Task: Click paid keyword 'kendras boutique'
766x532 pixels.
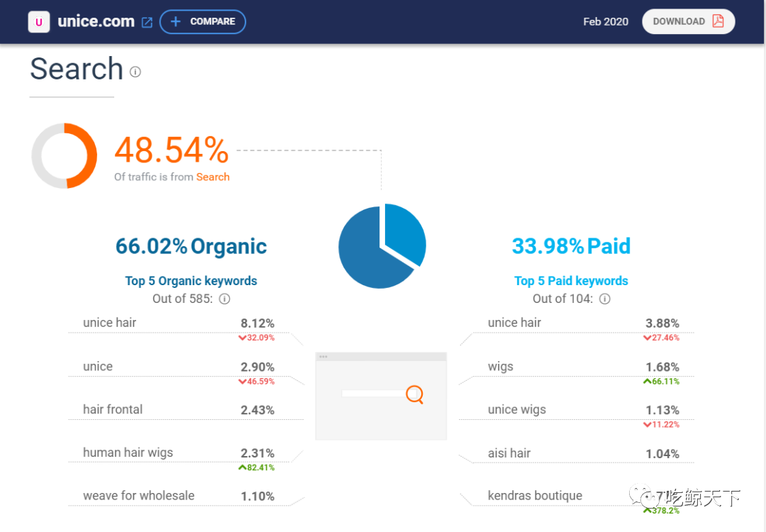Action: 535,496
